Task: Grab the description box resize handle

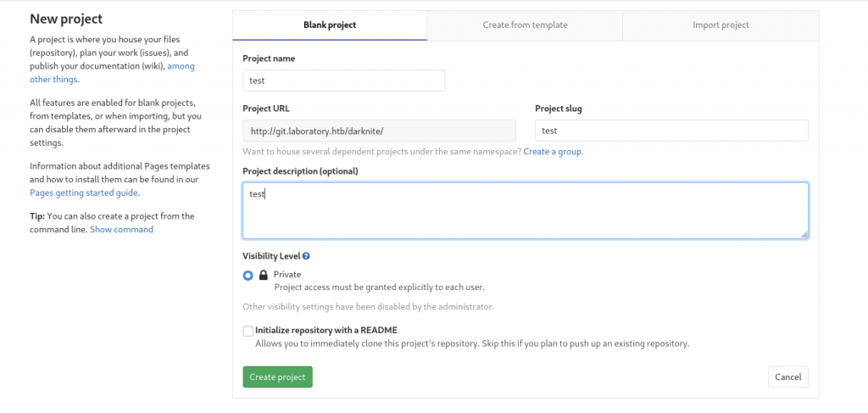Action: pos(804,234)
